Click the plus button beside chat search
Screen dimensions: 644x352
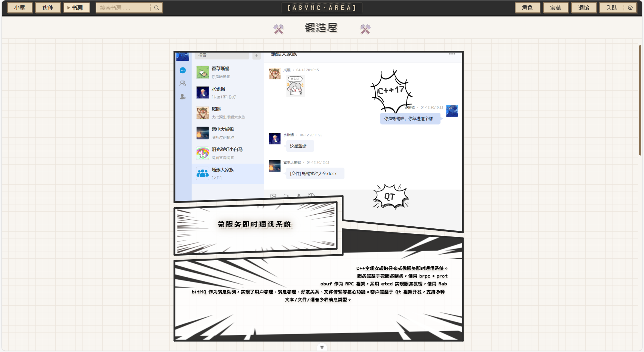pos(257,55)
